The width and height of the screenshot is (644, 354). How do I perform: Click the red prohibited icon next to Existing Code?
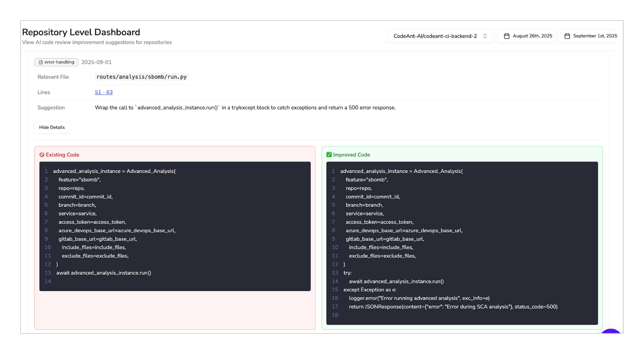(42, 155)
